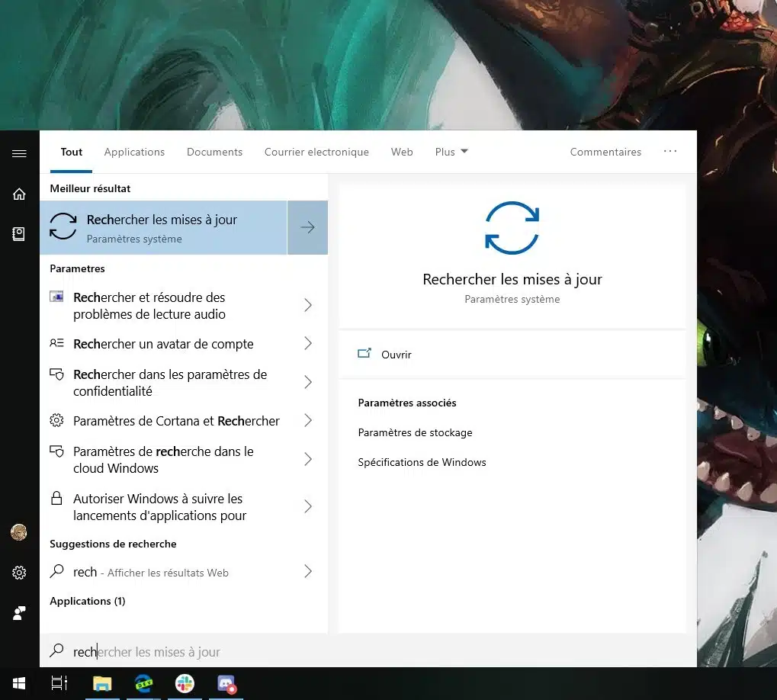Click the Rechercher les mises à jour preview title
The image size is (777, 700).
[512, 279]
